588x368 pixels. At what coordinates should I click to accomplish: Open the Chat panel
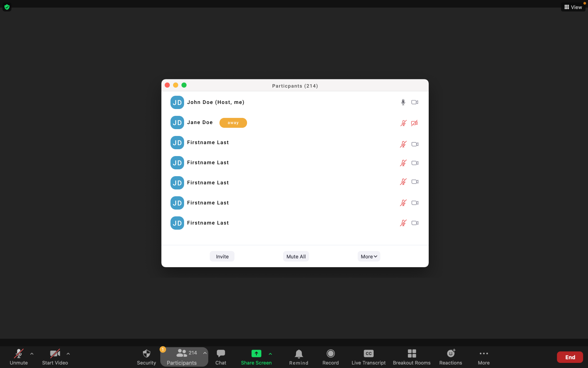click(221, 357)
